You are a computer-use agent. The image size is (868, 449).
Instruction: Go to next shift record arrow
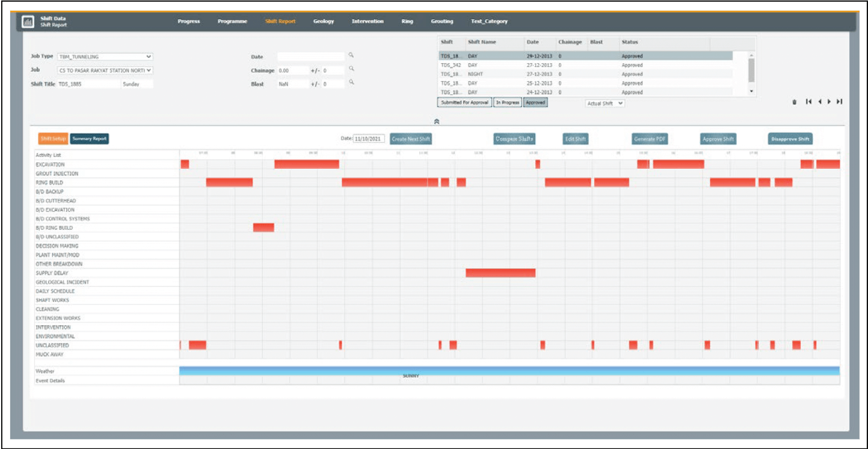coord(830,102)
